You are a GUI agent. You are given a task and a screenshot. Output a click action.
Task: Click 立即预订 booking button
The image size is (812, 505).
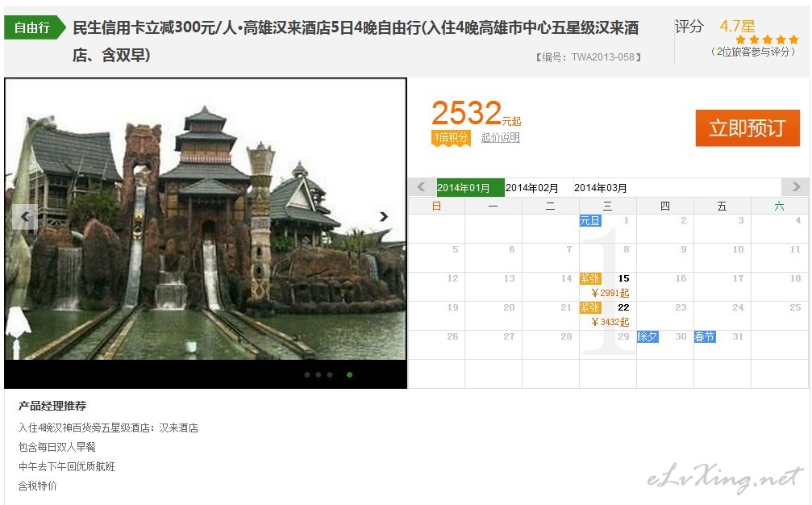coord(747,128)
